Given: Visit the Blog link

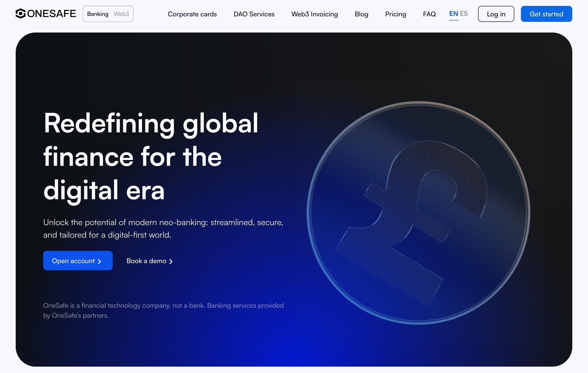Looking at the screenshot, I should [x=361, y=14].
